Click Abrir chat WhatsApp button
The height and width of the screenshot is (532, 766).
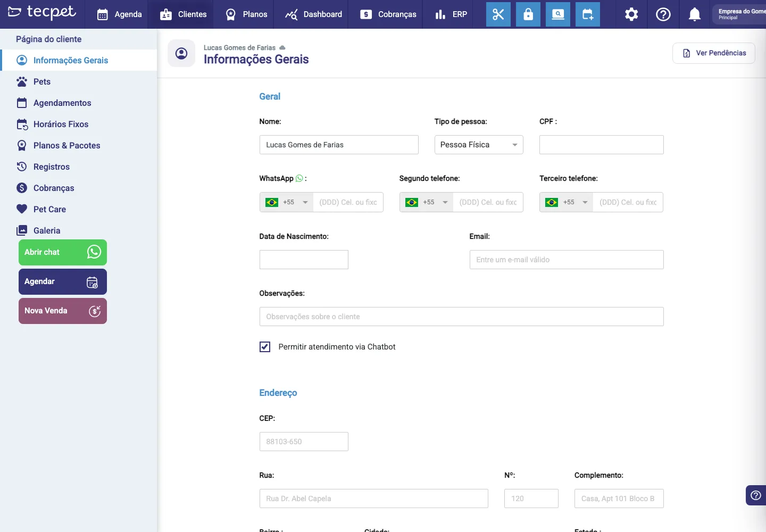pyautogui.click(x=63, y=252)
